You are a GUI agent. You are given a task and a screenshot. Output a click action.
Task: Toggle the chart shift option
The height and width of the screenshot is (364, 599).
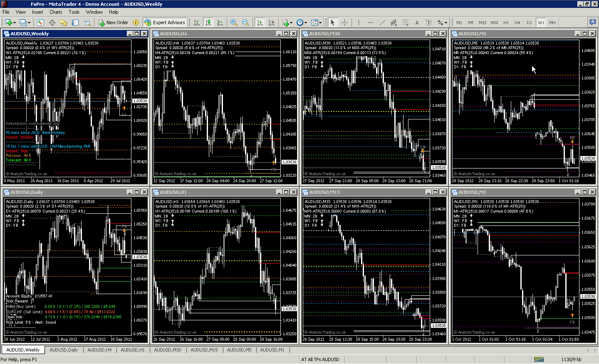point(272,22)
